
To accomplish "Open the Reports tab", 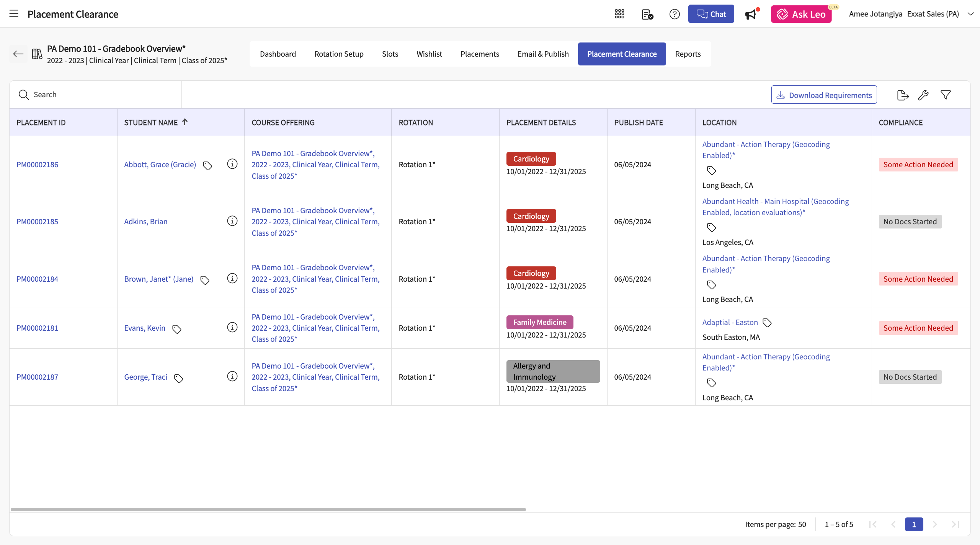I will pyautogui.click(x=688, y=54).
